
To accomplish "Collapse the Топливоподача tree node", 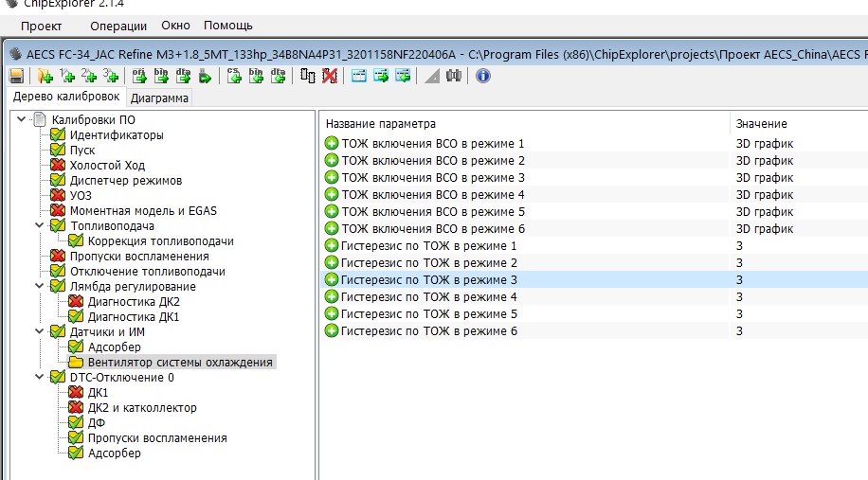I will click(38, 226).
